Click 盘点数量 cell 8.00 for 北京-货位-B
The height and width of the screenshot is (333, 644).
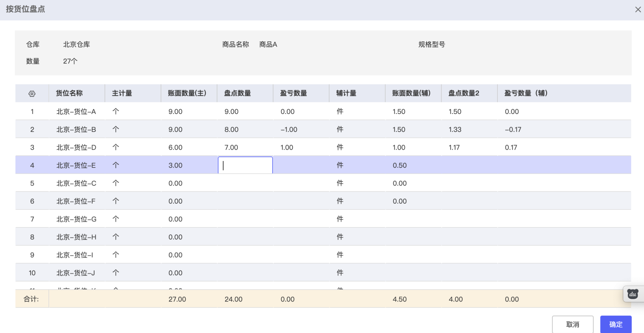click(232, 130)
